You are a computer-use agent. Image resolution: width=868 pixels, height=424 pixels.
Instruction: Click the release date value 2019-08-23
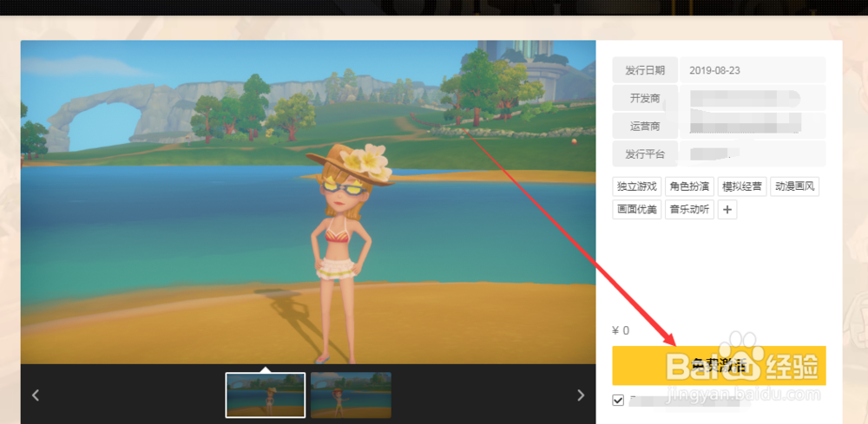tap(714, 70)
